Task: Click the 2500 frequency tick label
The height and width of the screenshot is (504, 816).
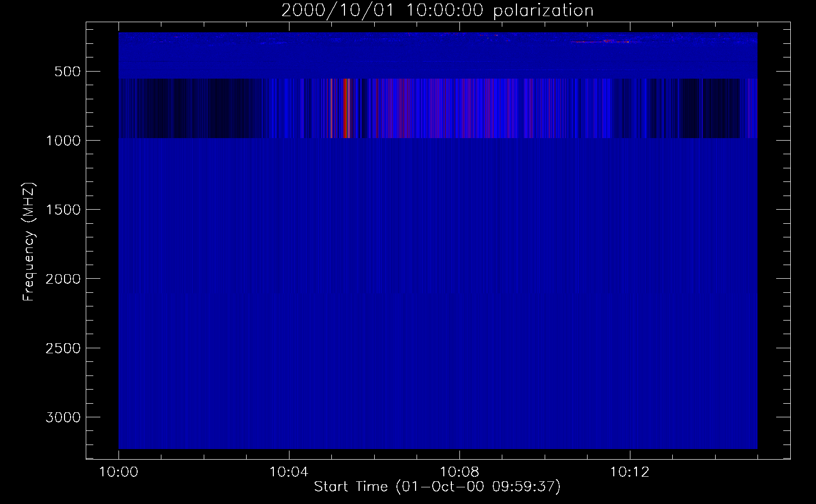Action: [63, 348]
